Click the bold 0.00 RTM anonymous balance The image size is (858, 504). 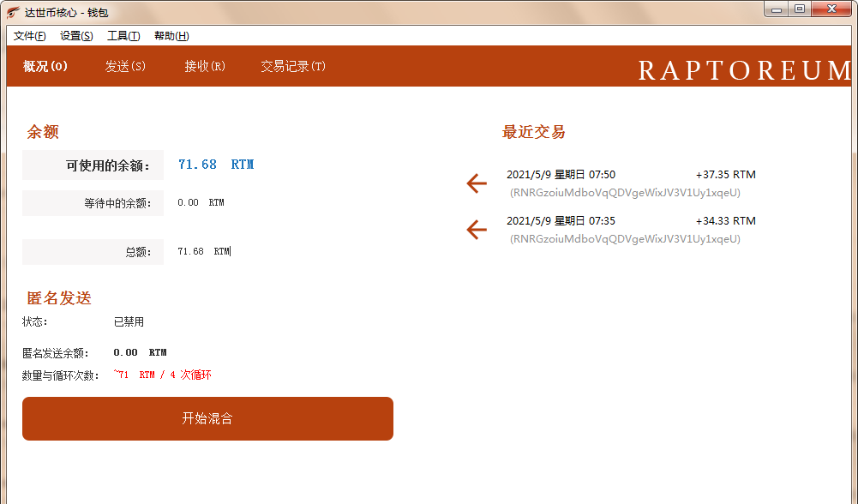(x=140, y=352)
